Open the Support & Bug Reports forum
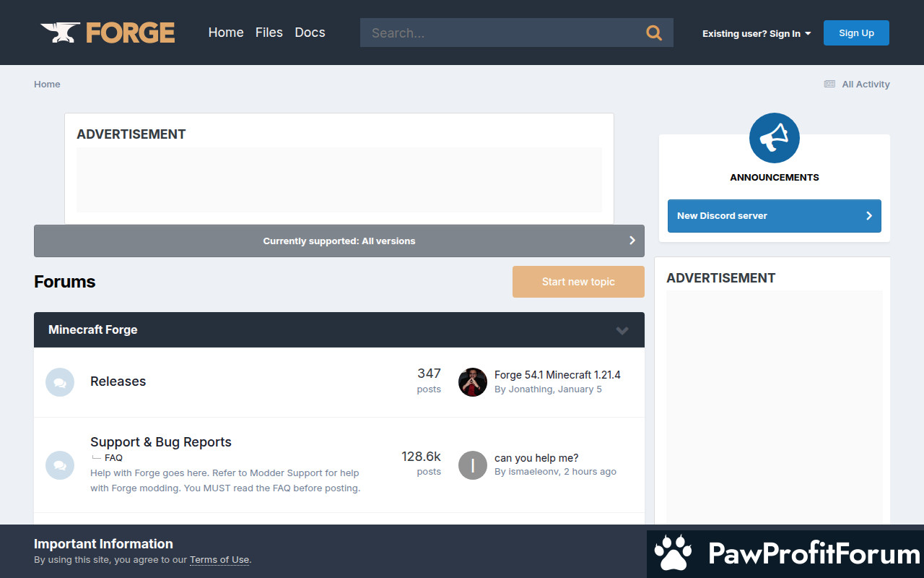The height and width of the screenshot is (578, 924). point(161,442)
